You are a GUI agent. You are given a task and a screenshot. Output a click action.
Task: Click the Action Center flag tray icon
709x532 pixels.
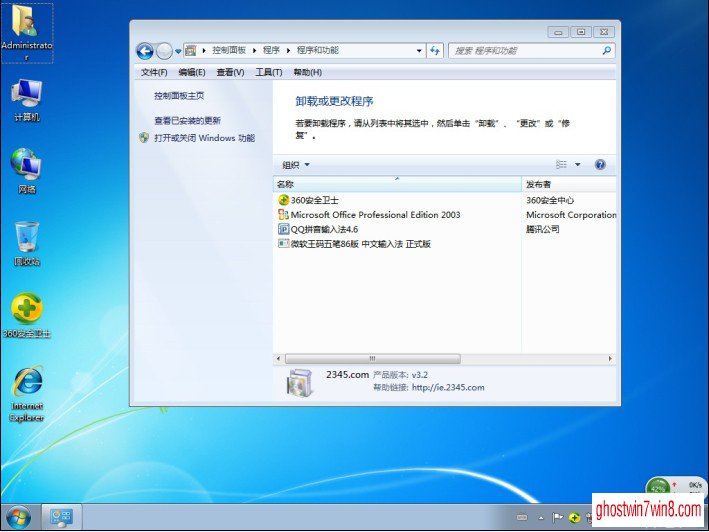pos(557,518)
